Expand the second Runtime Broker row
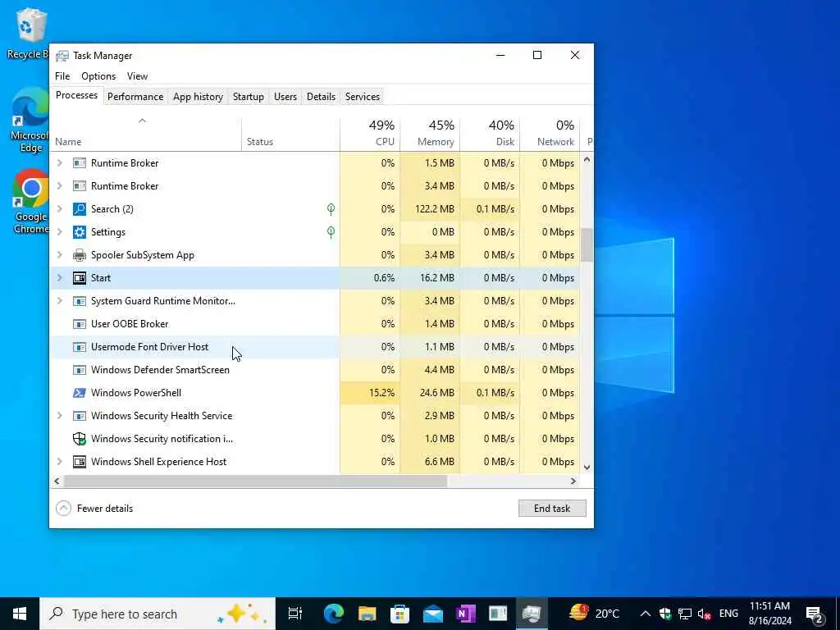 [60, 186]
